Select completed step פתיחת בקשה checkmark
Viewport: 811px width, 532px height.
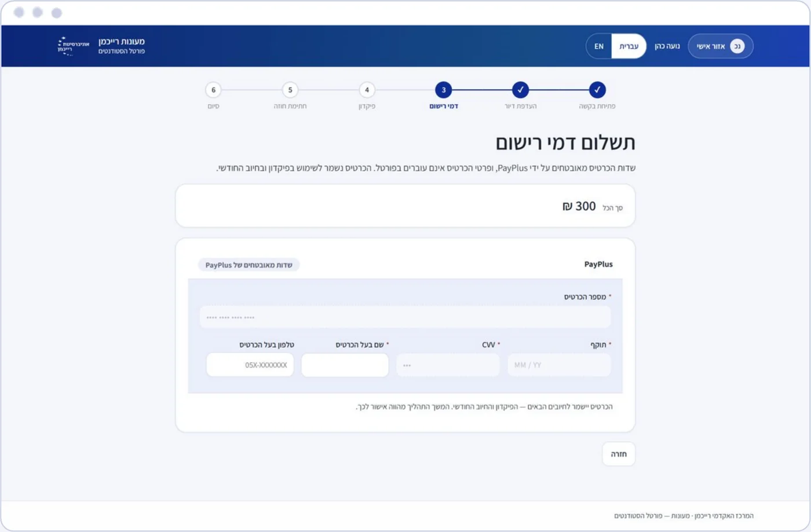tap(597, 90)
